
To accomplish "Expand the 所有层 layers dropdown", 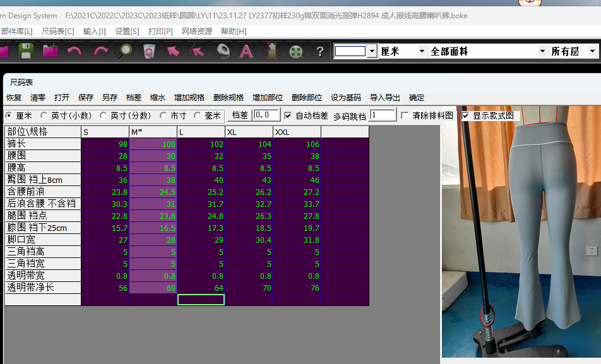I will coord(592,51).
